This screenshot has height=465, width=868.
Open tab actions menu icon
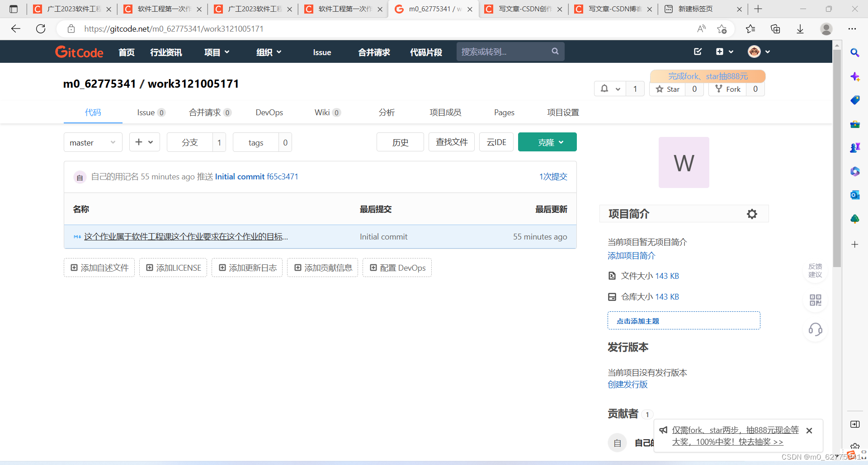tap(14, 9)
